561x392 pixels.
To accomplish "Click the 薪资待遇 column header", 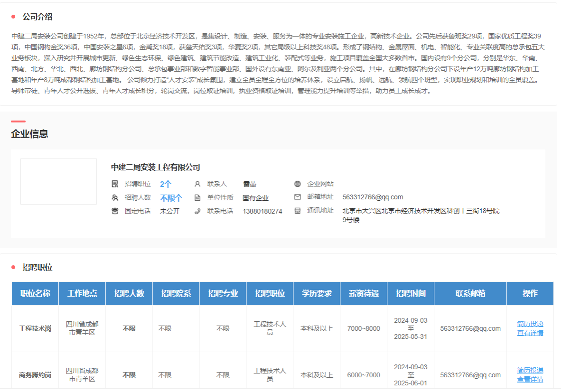I will click(x=364, y=294).
